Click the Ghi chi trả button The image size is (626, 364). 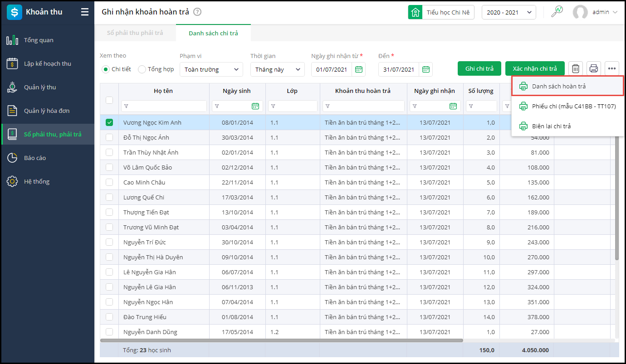coord(479,69)
